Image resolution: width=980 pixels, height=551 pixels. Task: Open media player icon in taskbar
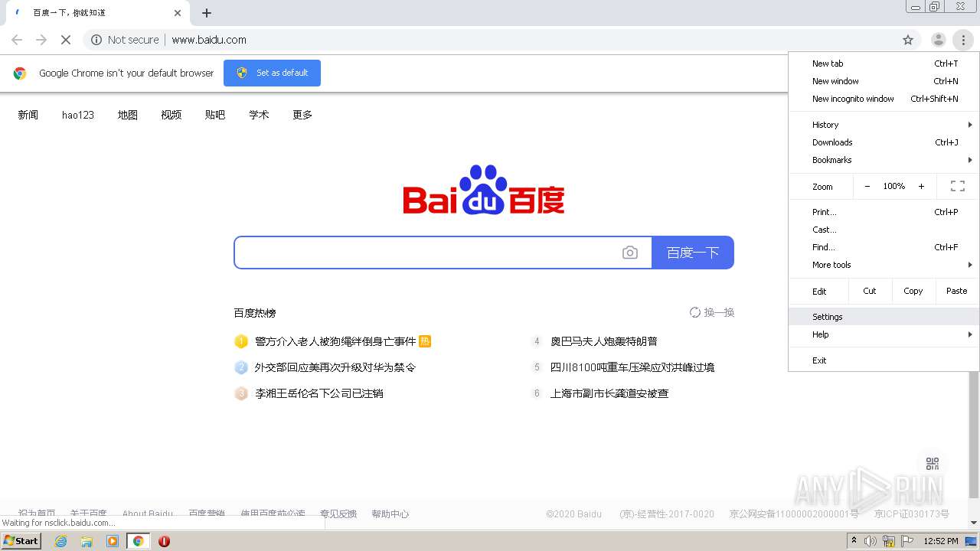pos(113,541)
